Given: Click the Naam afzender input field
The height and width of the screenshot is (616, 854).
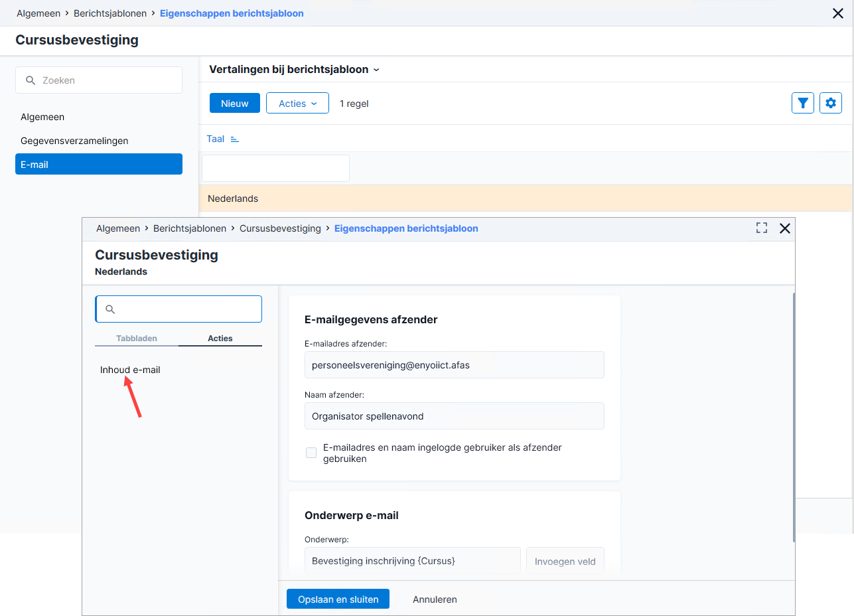Looking at the screenshot, I should pyautogui.click(x=455, y=416).
